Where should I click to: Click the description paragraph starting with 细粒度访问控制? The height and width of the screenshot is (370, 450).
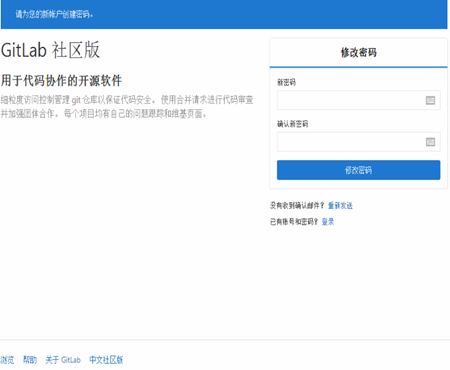pyautogui.click(x=127, y=107)
